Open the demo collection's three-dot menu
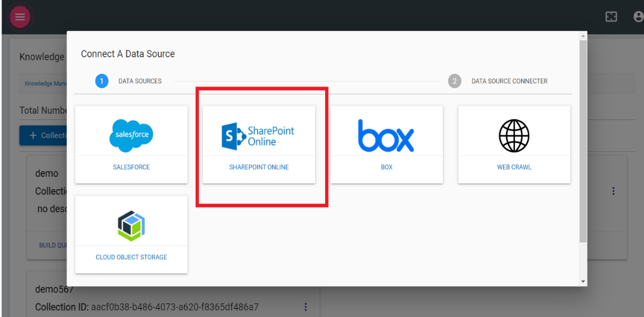This screenshot has width=644, height=317. click(613, 191)
